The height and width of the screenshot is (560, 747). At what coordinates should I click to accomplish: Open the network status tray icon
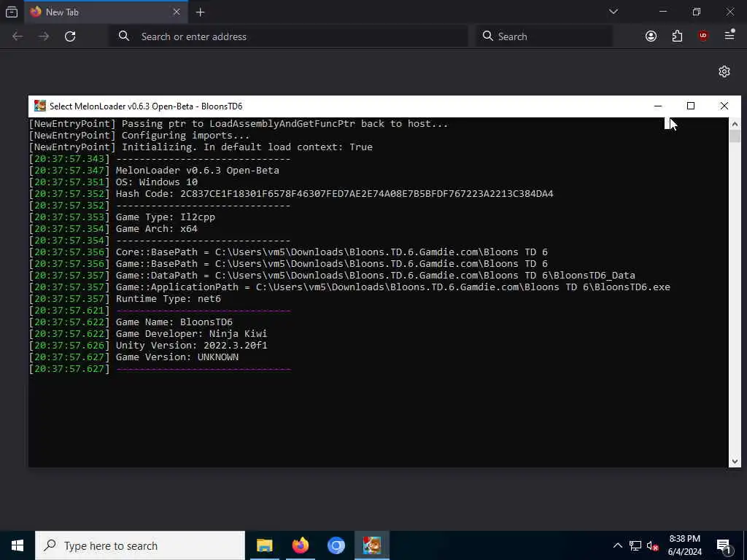point(635,545)
